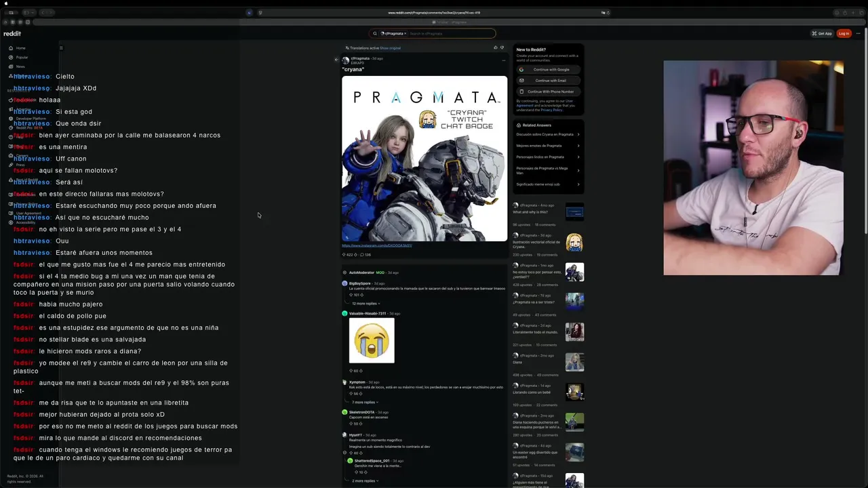Click the Get App button

click(x=822, y=33)
